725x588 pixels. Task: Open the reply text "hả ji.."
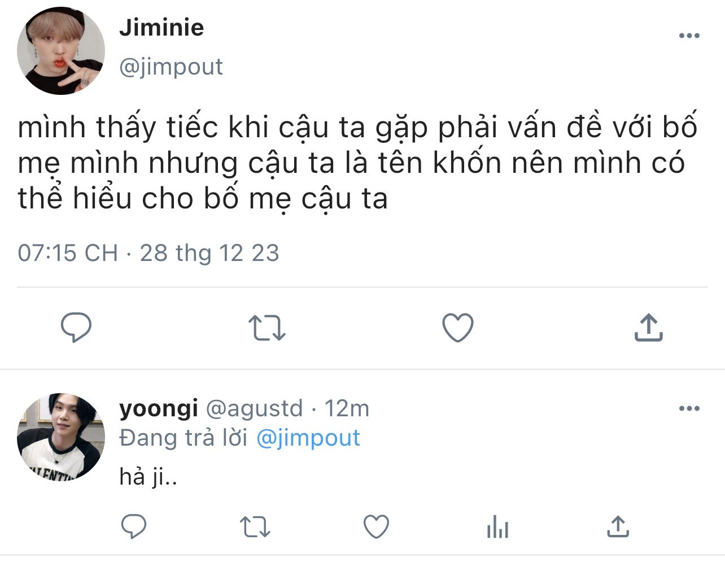pos(149,477)
